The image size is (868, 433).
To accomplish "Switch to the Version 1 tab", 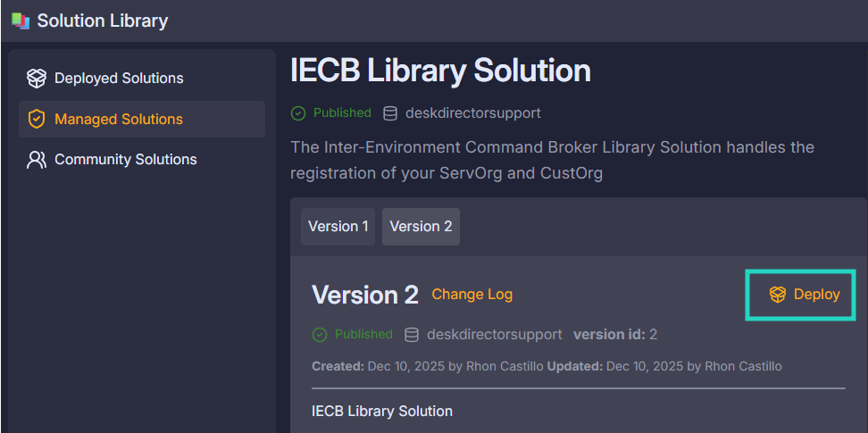I will coord(338,227).
